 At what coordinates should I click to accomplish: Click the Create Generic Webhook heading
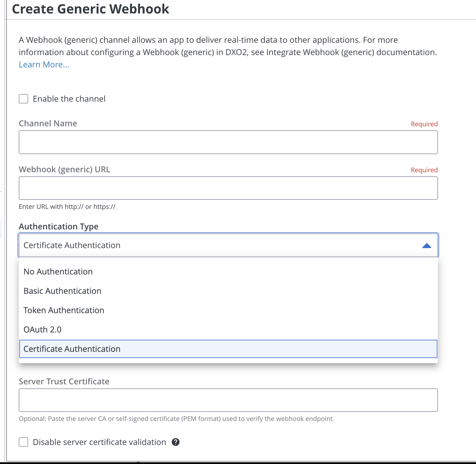tap(91, 9)
